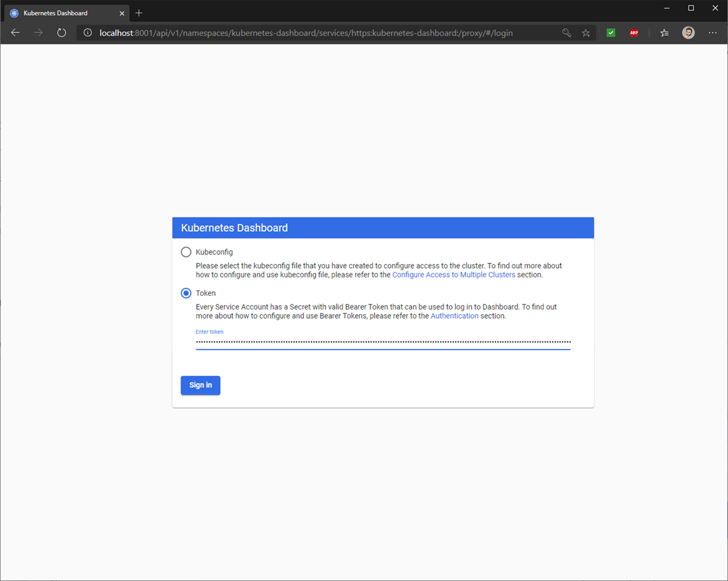Select the Token radio option

(x=186, y=293)
